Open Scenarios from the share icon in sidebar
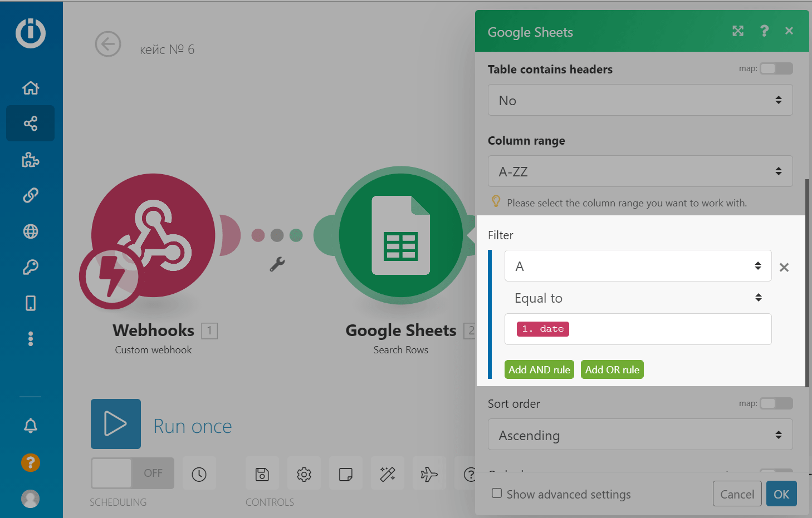 (31, 123)
